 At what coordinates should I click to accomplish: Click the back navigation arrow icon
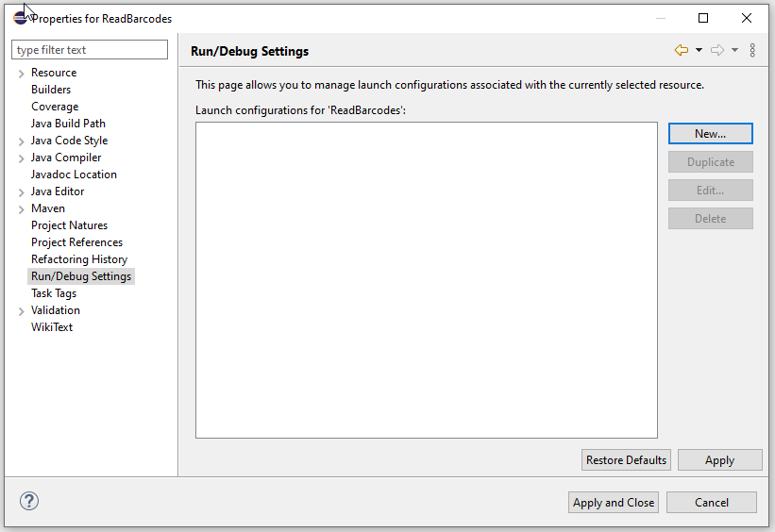tap(681, 50)
